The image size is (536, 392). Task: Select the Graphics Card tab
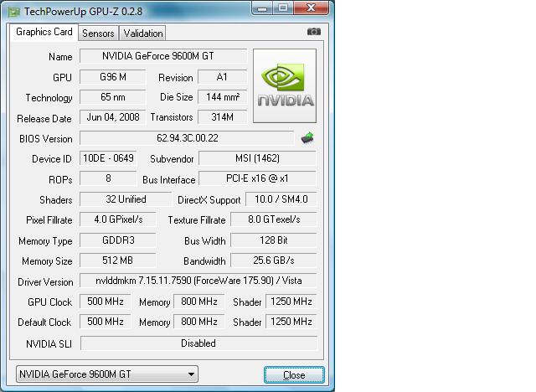tap(44, 32)
